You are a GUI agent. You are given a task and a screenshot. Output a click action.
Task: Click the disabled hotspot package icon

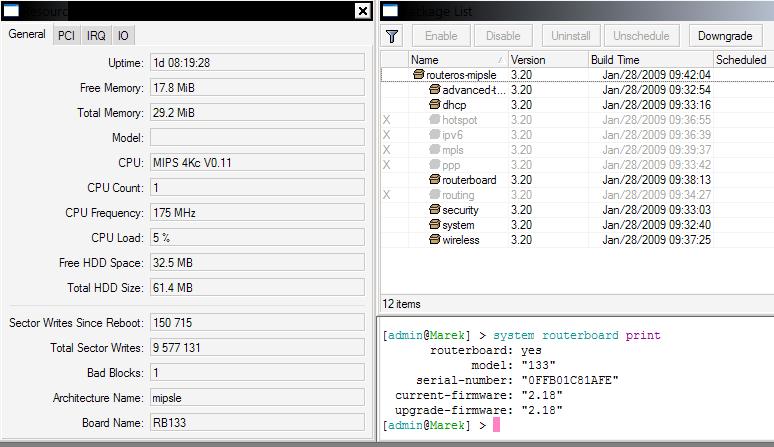tap(434, 119)
